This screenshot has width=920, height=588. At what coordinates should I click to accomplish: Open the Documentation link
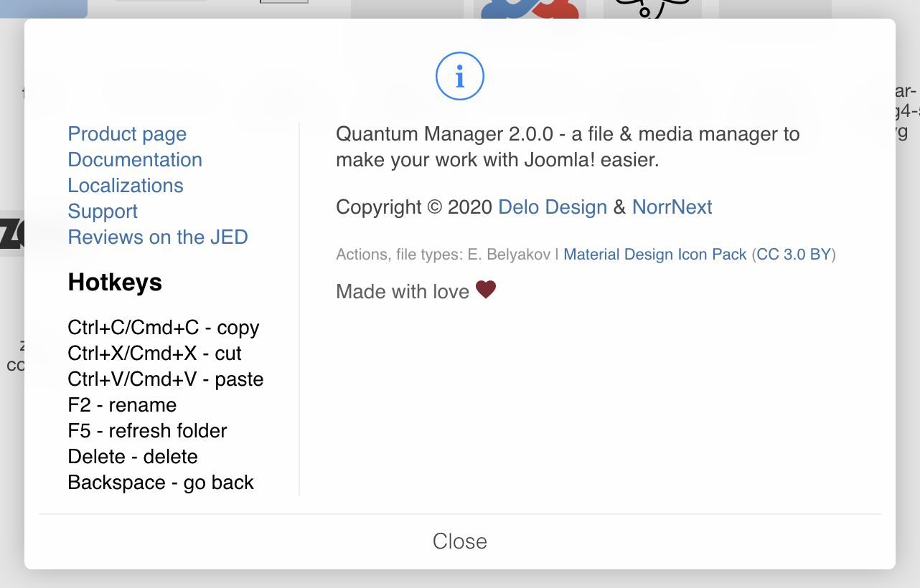135,160
